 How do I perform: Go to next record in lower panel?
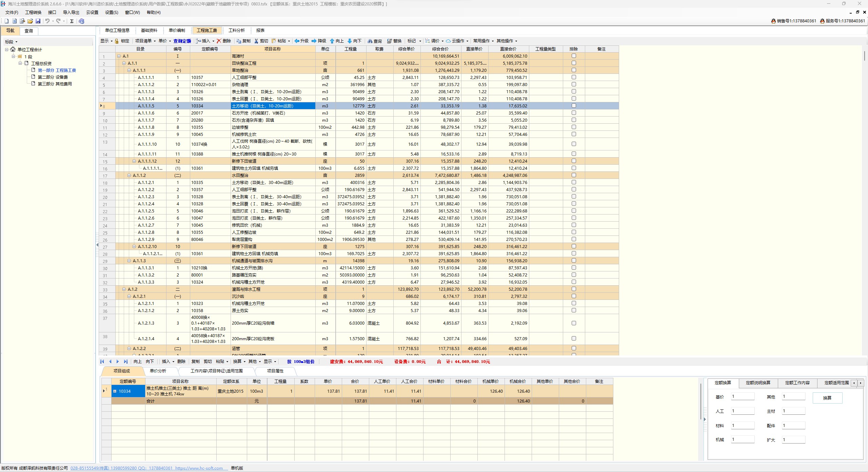(118, 362)
